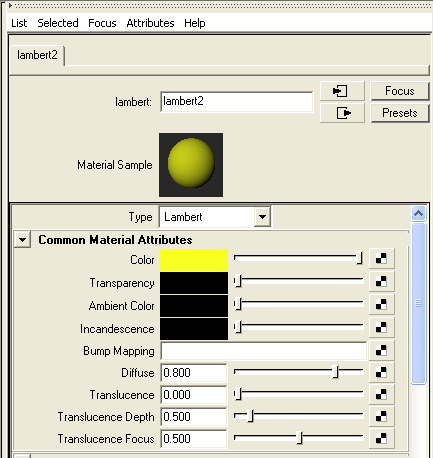Click checker map button next to Color
This screenshot has height=458, width=433.
[x=382, y=259]
